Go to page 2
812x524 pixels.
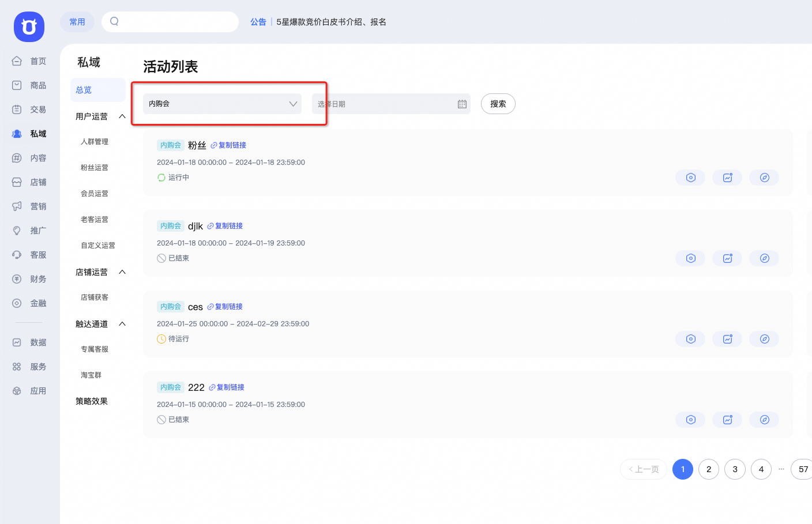(709, 469)
